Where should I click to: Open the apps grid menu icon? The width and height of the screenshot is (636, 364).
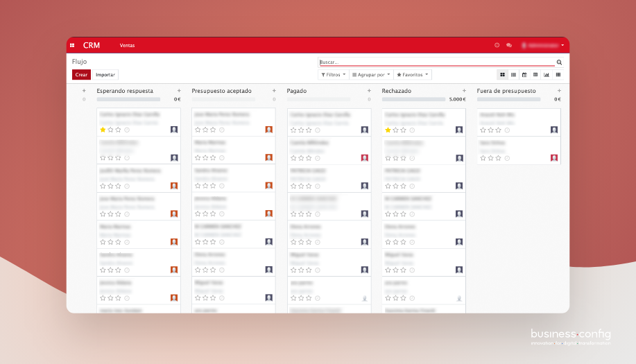[x=72, y=45]
